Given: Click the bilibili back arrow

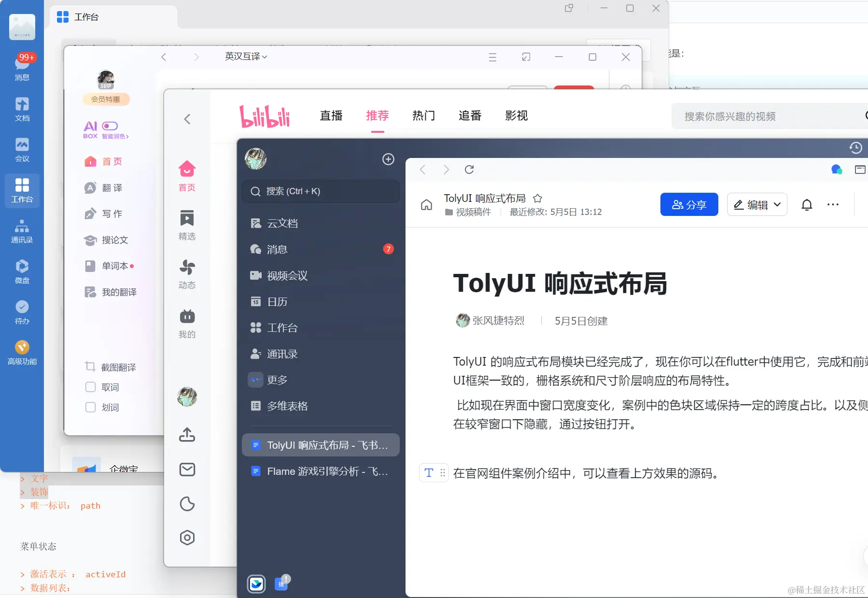Looking at the screenshot, I should pos(187,119).
